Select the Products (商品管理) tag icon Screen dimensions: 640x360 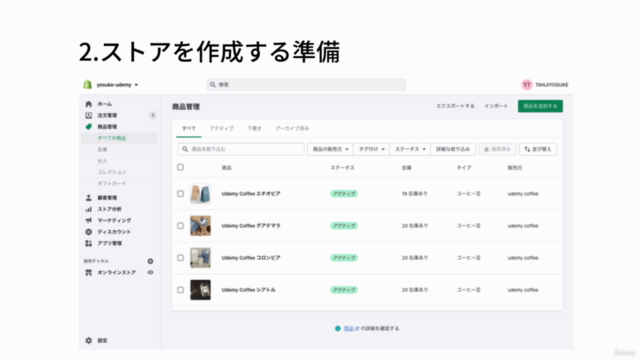(x=89, y=127)
